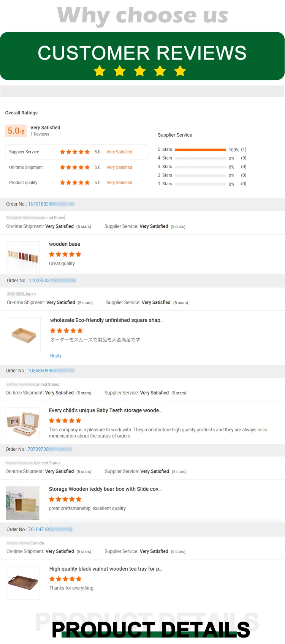Screen dimensions: 285x644
Task: Open order number starting with 787097300
Action: [49, 449]
